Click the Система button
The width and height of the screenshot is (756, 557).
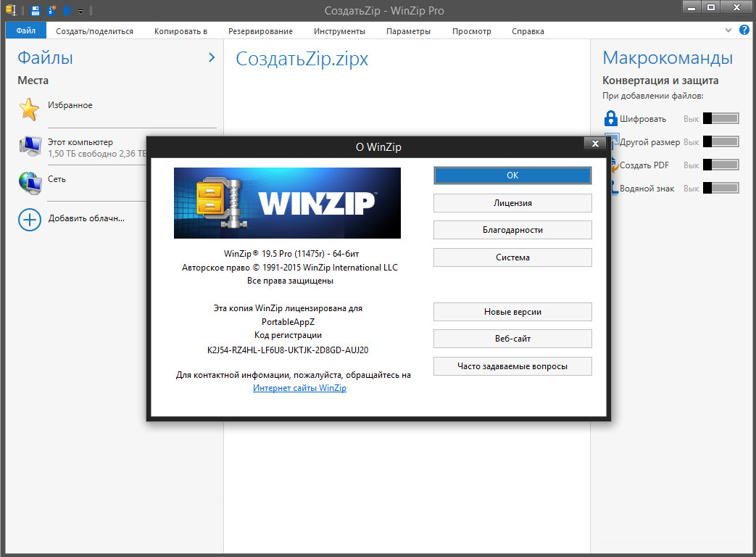click(x=512, y=257)
